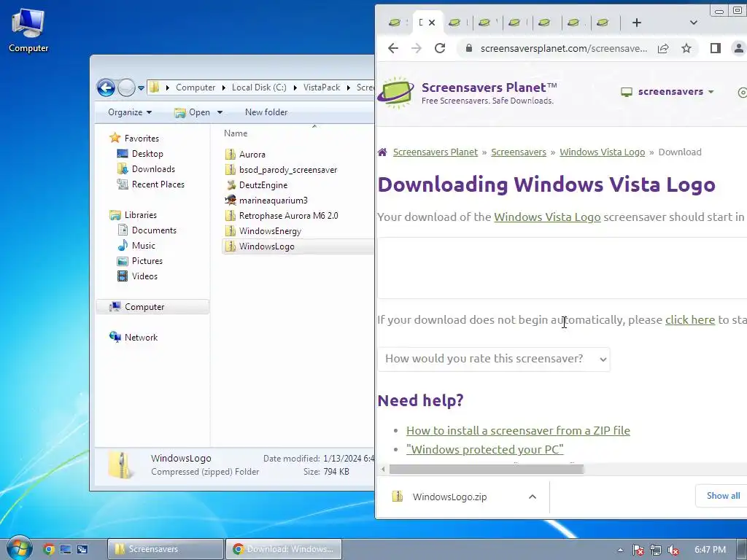Screen dimensions: 747x560
Task: Click the Screensavers Planet logo
Action: [x=467, y=93]
